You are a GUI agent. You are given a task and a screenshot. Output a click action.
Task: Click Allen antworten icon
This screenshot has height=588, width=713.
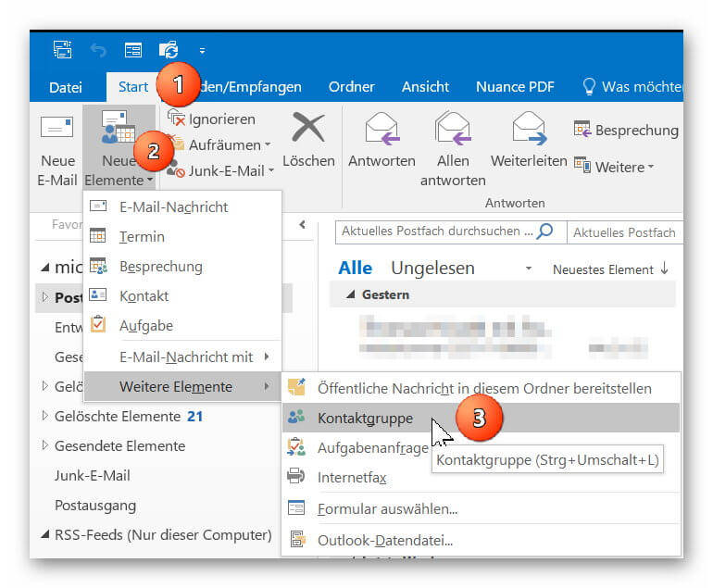point(453,129)
